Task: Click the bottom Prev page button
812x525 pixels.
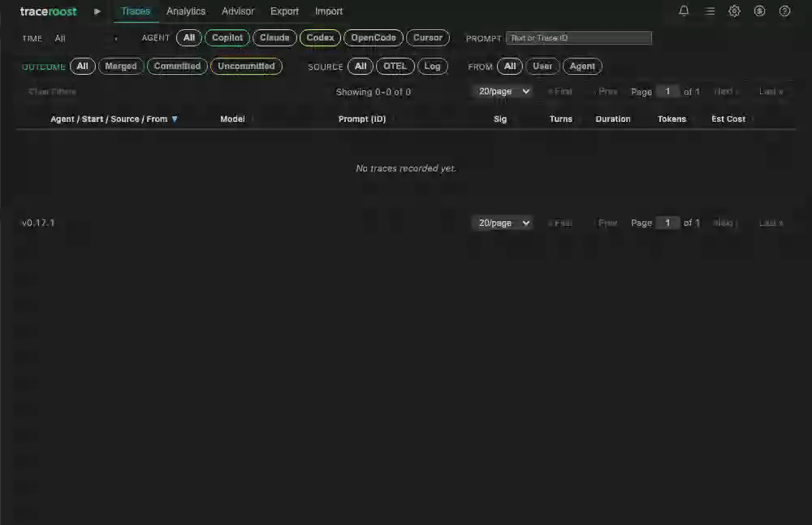Action: 607,223
